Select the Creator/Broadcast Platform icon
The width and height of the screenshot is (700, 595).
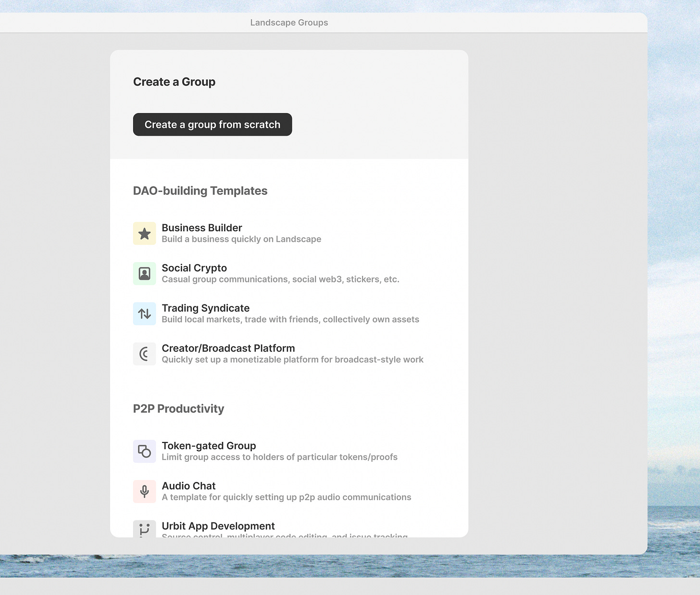[x=144, y=354]
